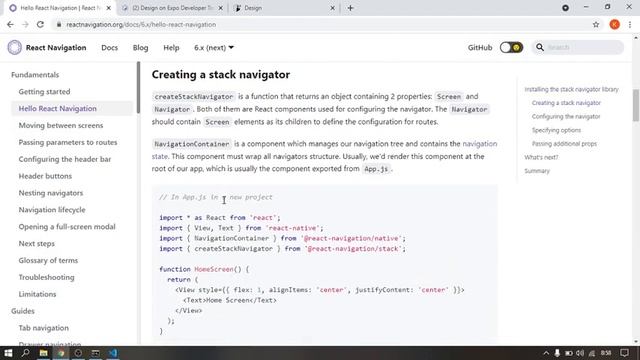Close the Design on Expo Developer tab

coord(221,8)
